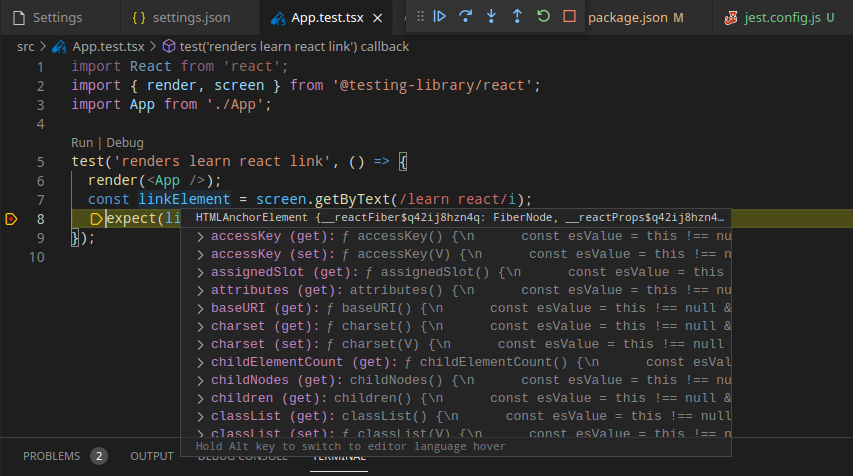853x476 pixels.
Task: Grab the debug toolbar drag handle
Action: coord(420,17)
